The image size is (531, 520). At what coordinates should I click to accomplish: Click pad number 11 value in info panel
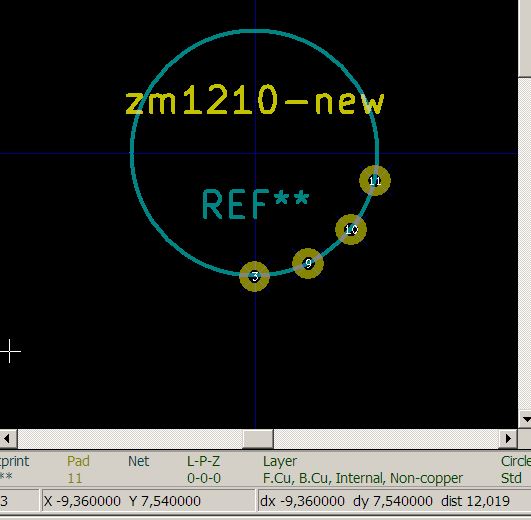pyautogui.click(x=75, y=478)
